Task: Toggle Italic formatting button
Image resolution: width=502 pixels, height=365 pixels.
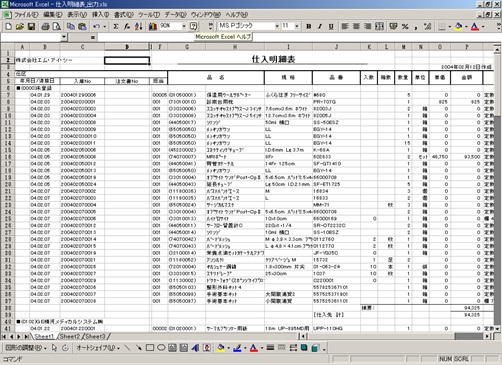Action: (320, 26)
